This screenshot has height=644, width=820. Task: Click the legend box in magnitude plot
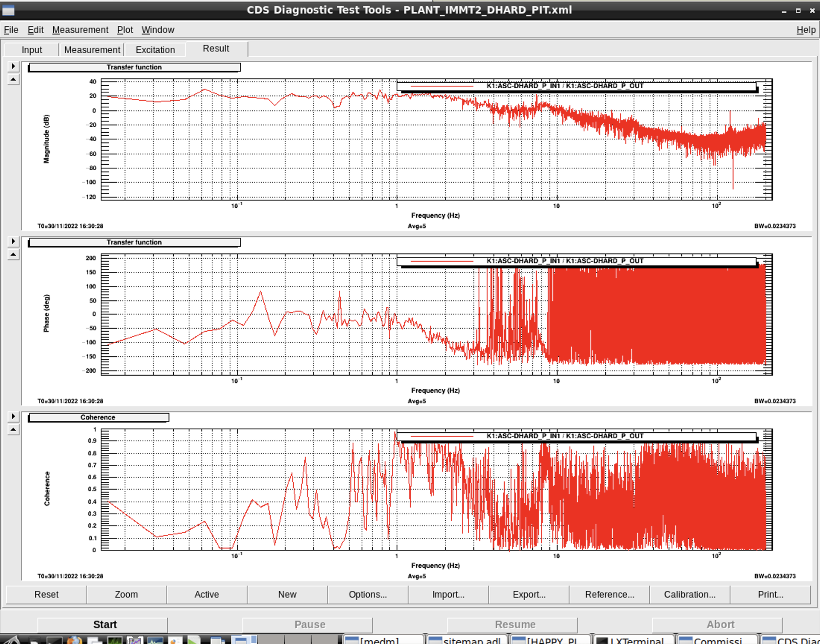(577, 86)
